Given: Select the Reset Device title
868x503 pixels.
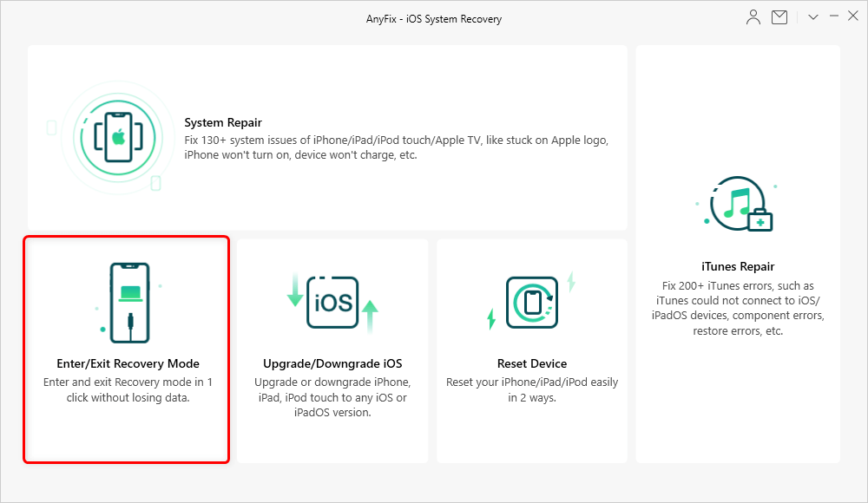Looking at the screenshot, I should click(x=531, y=364).
